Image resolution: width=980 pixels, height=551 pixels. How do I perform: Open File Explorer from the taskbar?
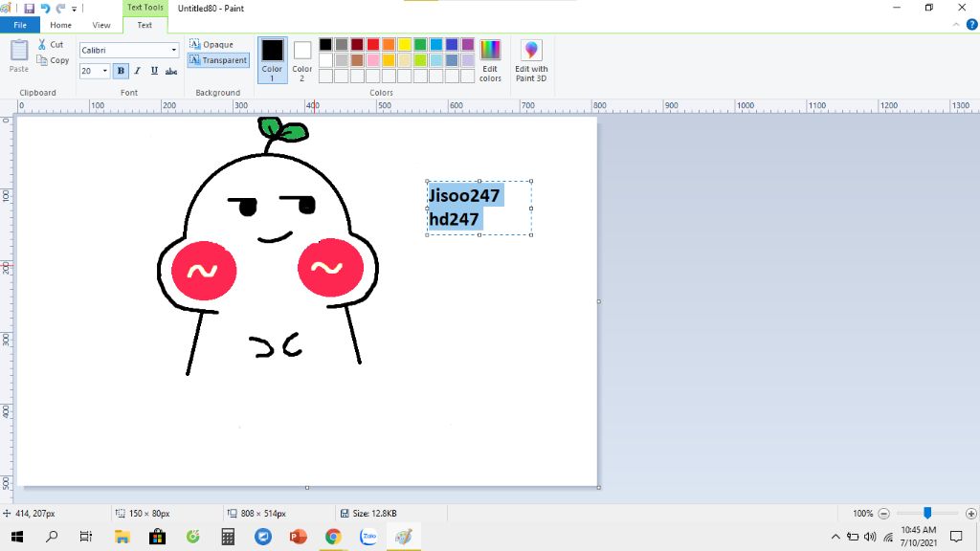(x=122, y=537)
